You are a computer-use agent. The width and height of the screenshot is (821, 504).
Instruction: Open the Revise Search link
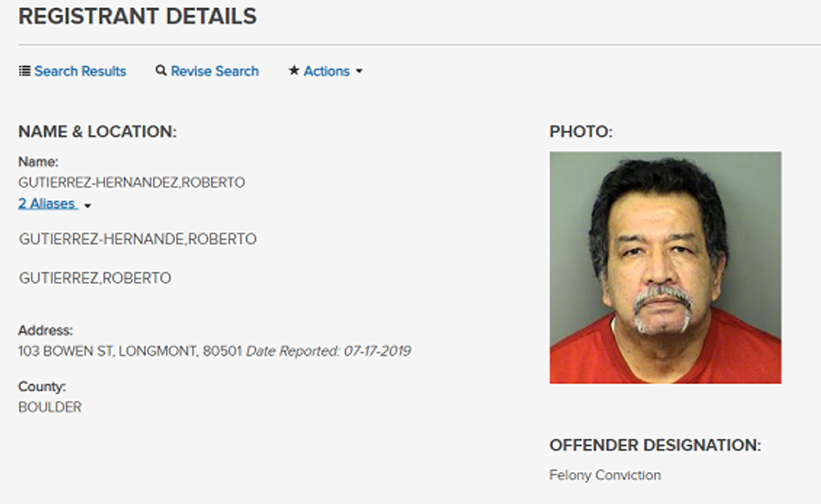coord(214,71)
